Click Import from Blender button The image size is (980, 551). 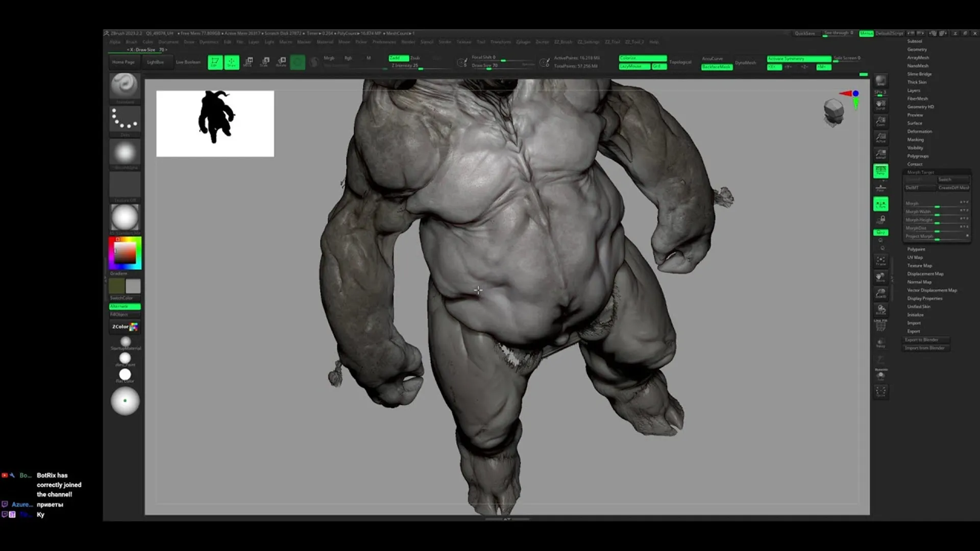(926, 348)
